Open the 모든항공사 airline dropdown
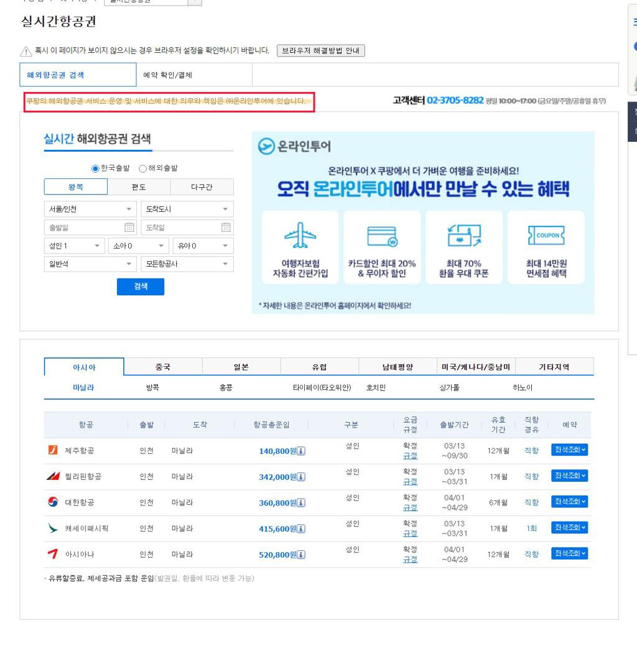The height and width of the screenshot is (672, 637). [x=187, y=264]
